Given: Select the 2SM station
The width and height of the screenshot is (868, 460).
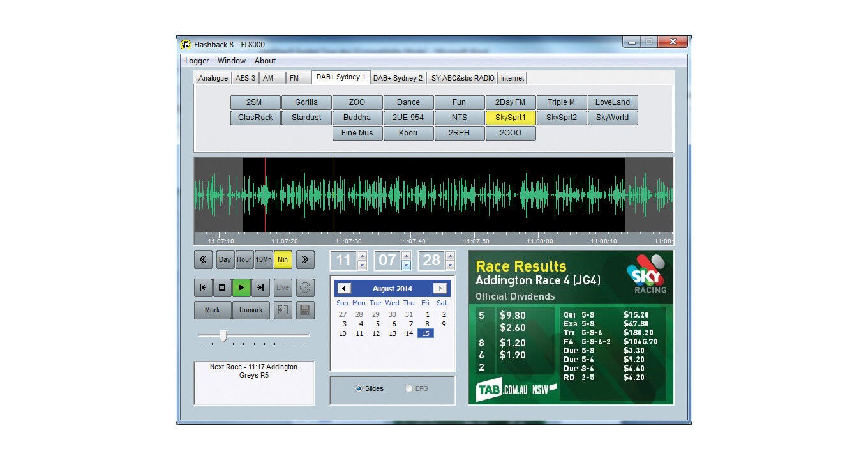Looking at the screenshot, I should click(x=255, y=102).
